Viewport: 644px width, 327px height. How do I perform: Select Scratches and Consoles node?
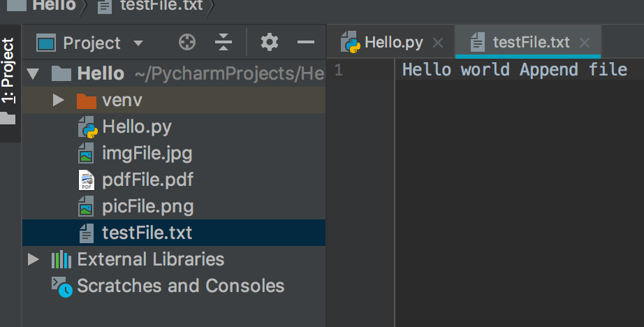pyautogui.click(x=174, y=286)
